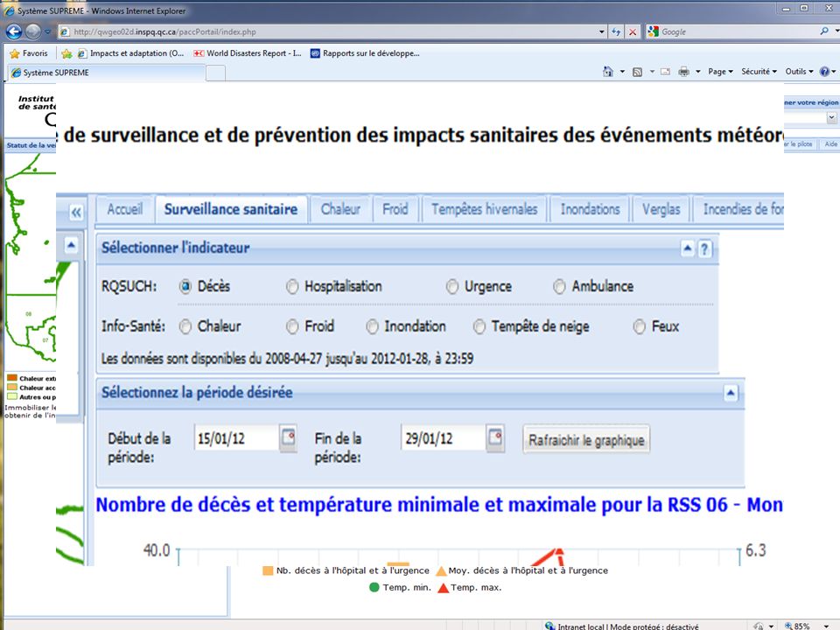Select the Info-Santé Froid radio button
The height and width of the screenshot is (630, 840).
coord(292,326)
